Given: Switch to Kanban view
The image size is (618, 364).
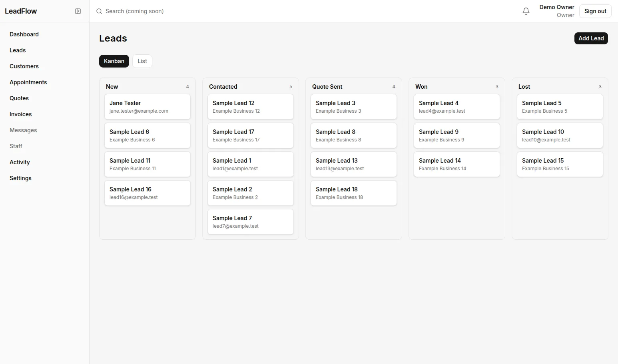Looking at the screenshot, I should [114, 61].
